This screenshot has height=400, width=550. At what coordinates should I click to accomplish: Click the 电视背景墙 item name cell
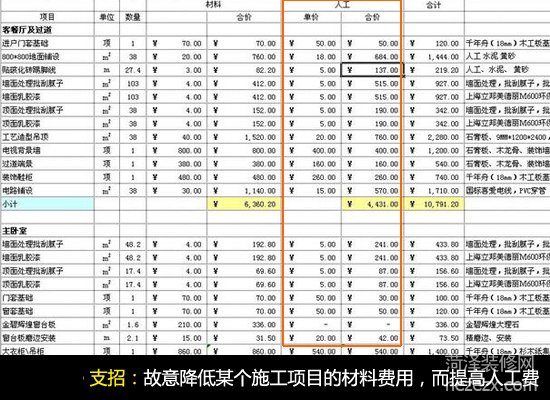pos(47,151)
